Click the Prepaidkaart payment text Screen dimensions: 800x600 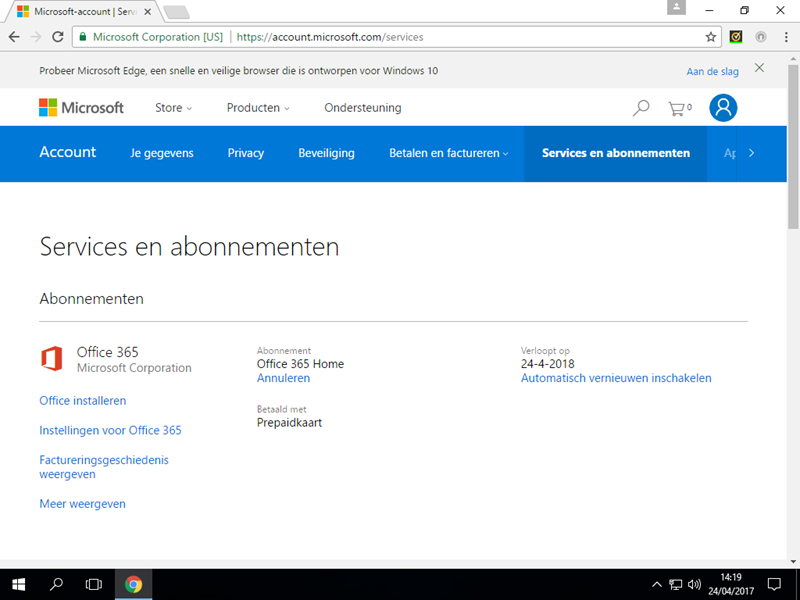[x=289, y=422]
